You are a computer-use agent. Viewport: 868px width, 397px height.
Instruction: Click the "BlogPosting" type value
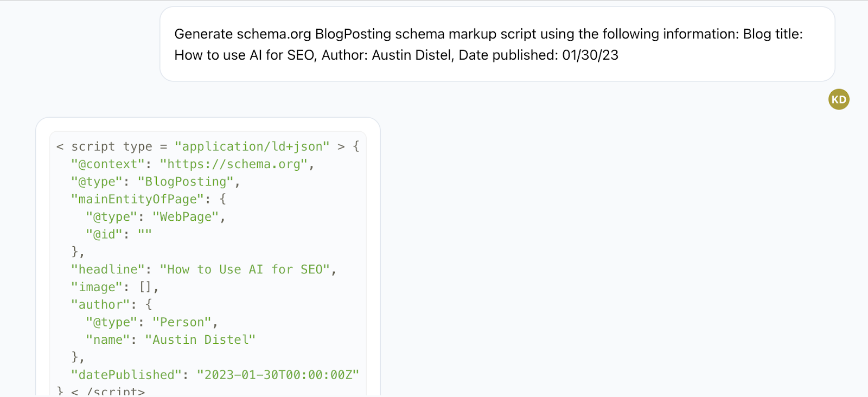(x=186, y=182)
